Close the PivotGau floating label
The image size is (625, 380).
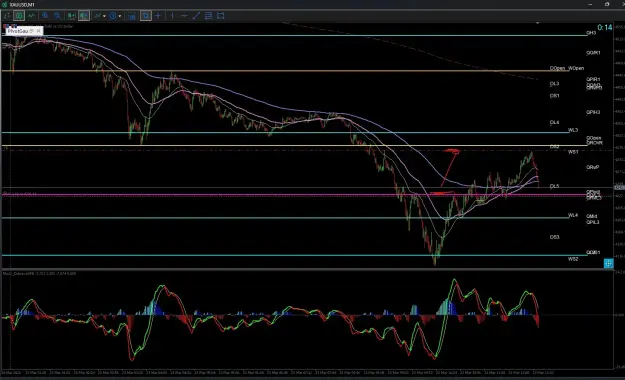point(38,31)
